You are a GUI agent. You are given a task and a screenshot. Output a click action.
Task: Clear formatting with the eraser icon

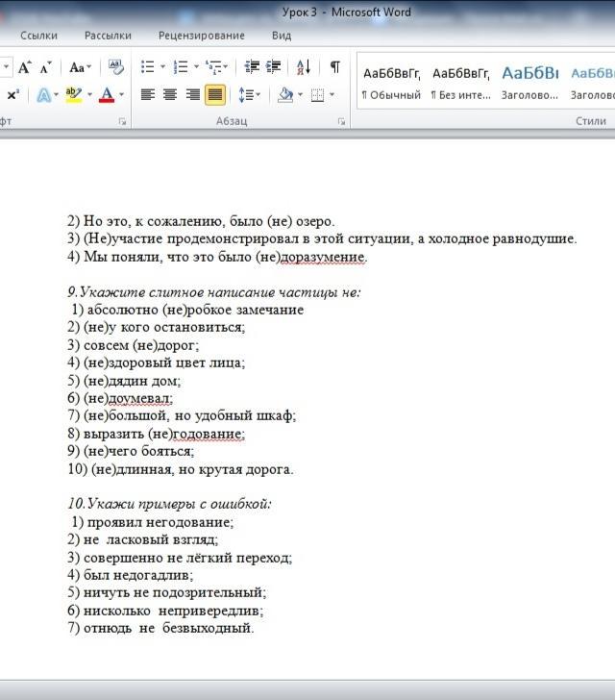tap(116, 67)
